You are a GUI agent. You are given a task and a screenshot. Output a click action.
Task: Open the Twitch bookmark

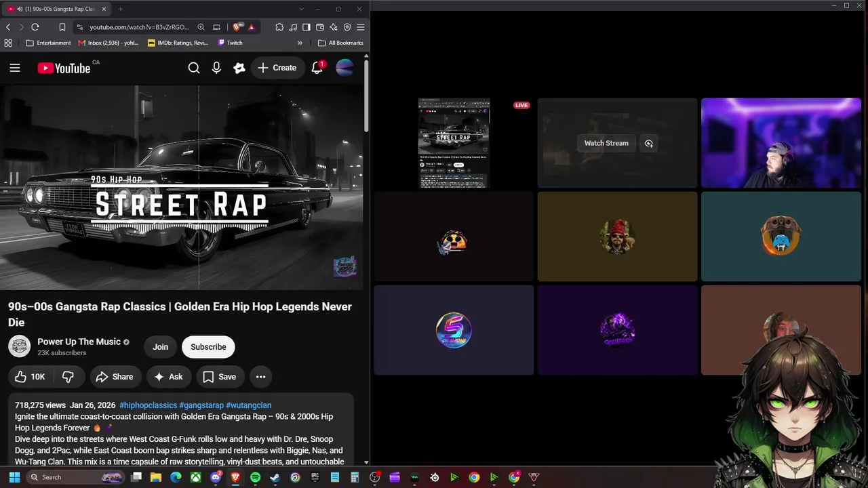point(231,43)
